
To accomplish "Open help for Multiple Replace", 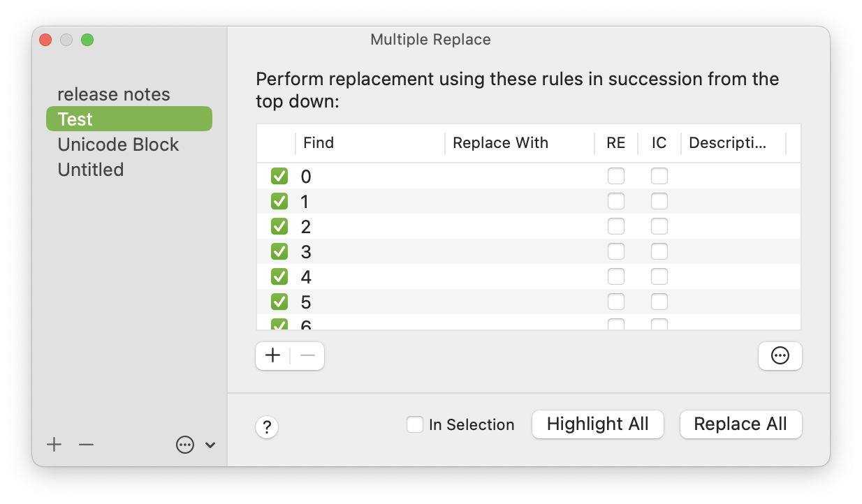I will click(x=266, y=427).
